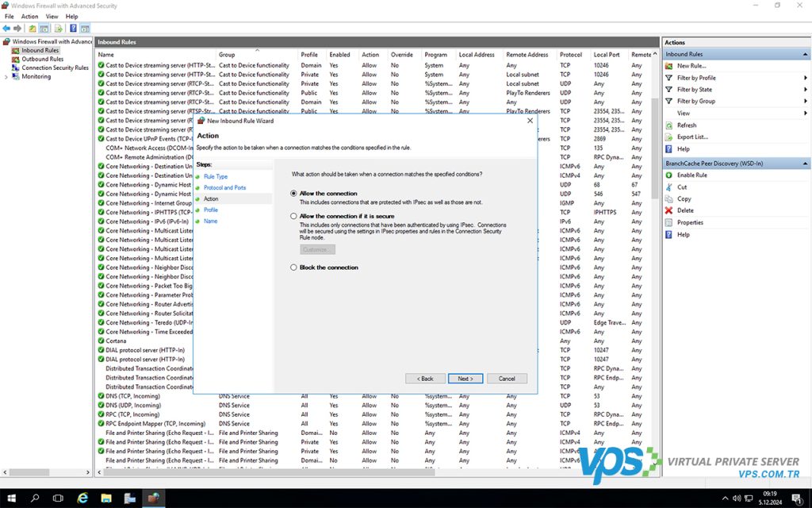Viewport: 812px width, 508px height.
Task: Open Task View from the taskbar
Action: (58, 498)
